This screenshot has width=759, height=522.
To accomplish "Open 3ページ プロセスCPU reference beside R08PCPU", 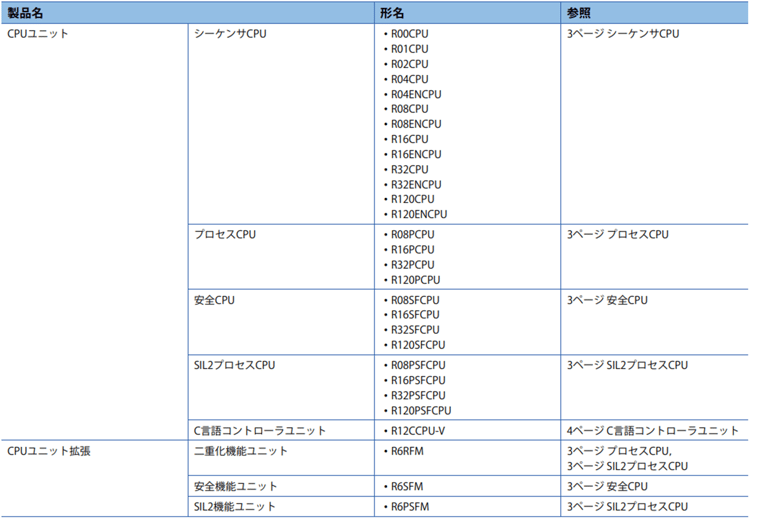I will [x=618, y=235].
